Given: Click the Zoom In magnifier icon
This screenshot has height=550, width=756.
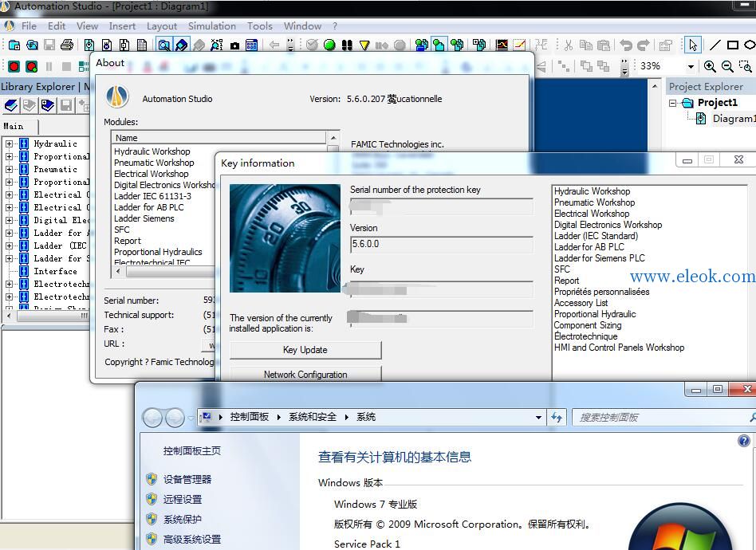Looking at the screenshot, I should pyautogui.click(x=710, y=66).
